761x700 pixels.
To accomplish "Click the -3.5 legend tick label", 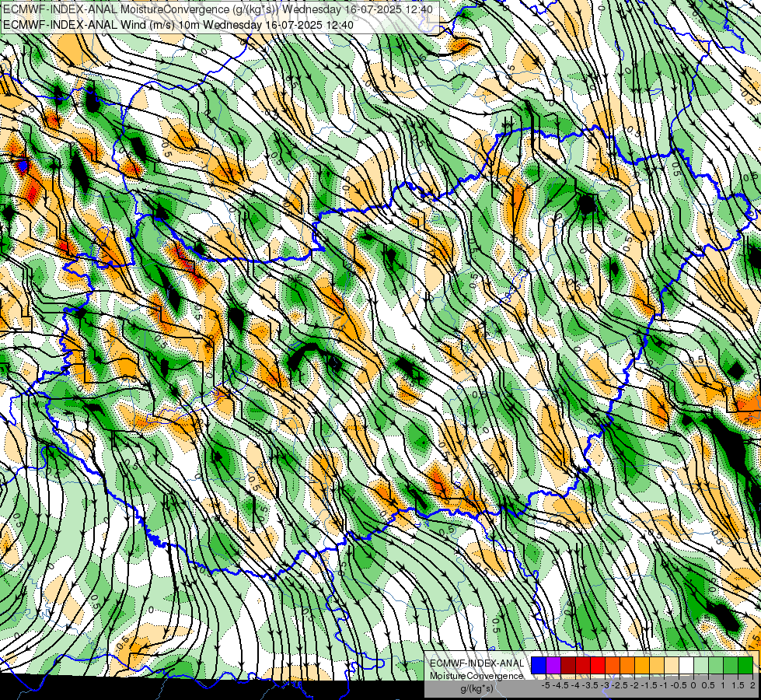I will pyautogui.click(x=591, y=685).
